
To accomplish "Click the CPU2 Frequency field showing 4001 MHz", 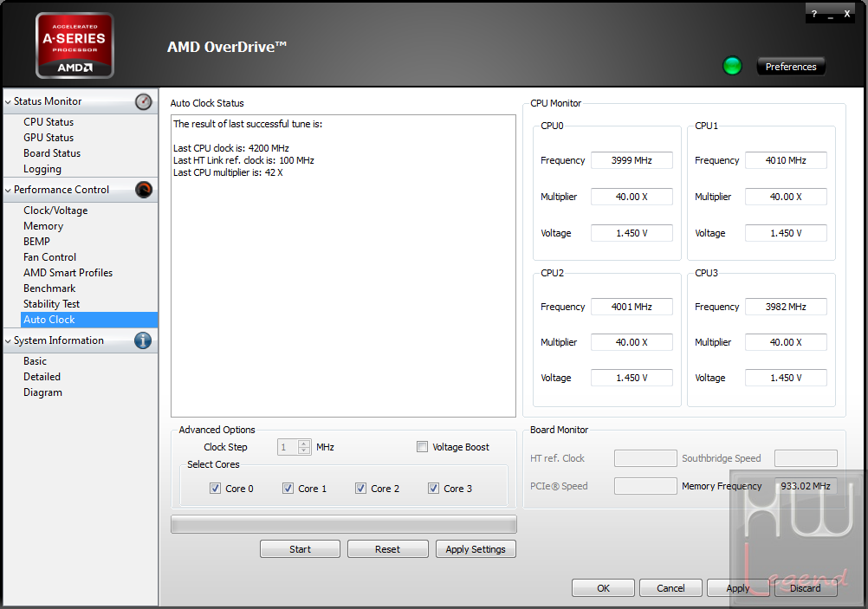I will (x=632, y=307).
